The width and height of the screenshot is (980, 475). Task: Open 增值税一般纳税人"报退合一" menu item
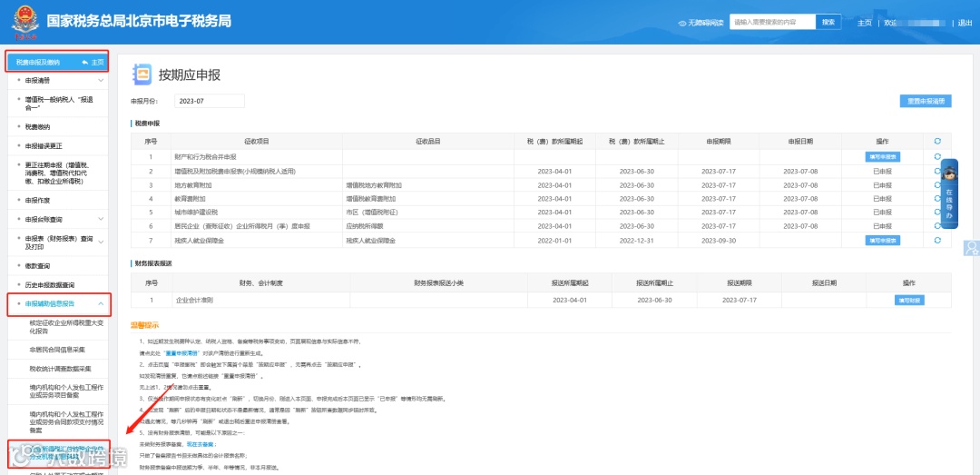(58, 104)
